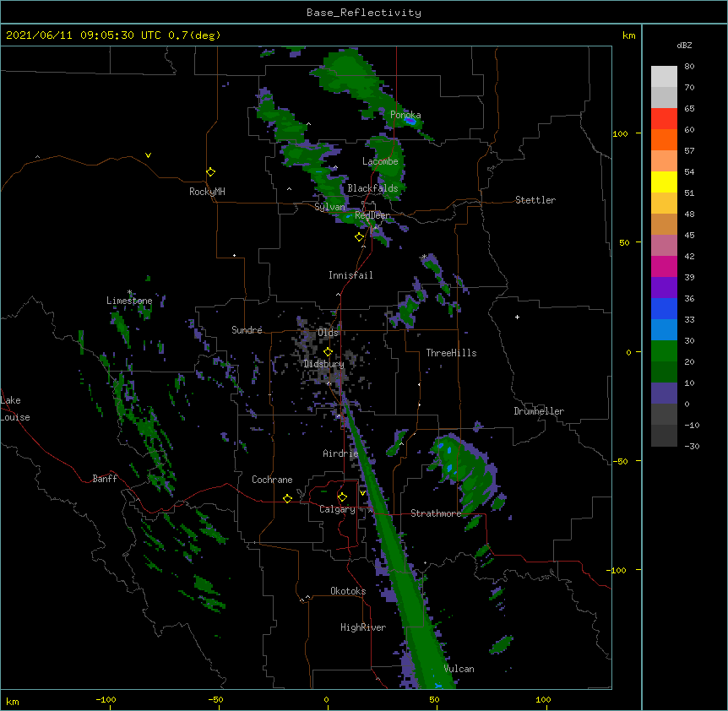Screen dimensions: 728x711
Task: Click the ThreeHills label
Action: 451,353
